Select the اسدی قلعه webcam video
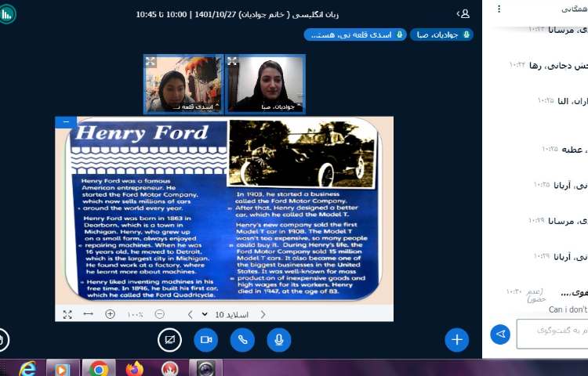Viewport: 588px width, 376px height. [183, 84]
